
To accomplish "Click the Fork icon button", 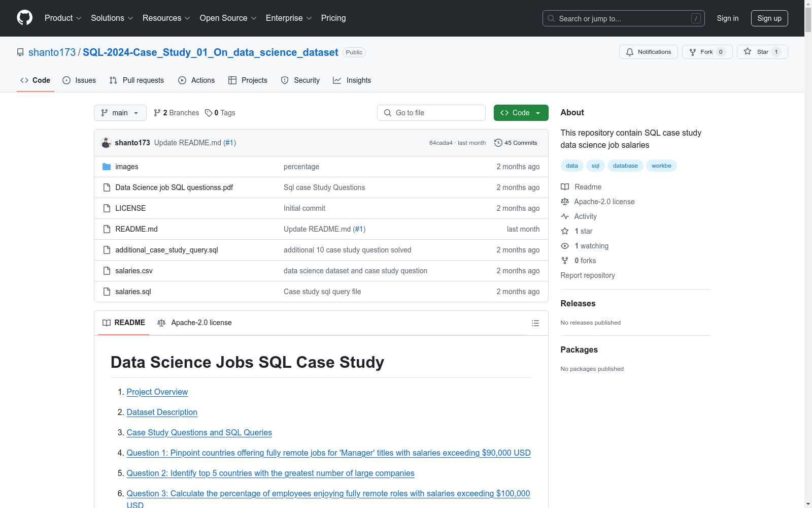I will pyautogui.click(x=693, y=52).
